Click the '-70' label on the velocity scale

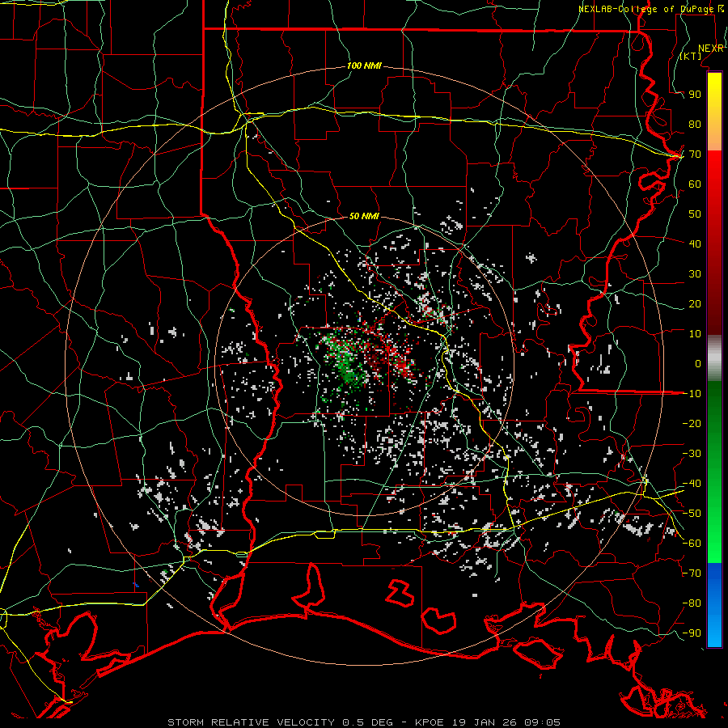[x=692, y=574]
